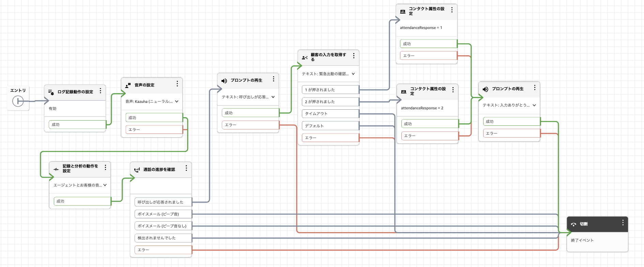The height and width of the screenshot is (267, 644).
Task: Click icon of attendanceResponse = 1 attribute block
Action: 403,12
